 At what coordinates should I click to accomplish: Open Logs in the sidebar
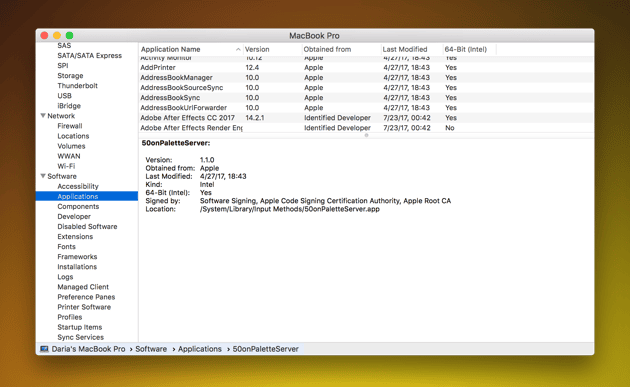tap(65, 276)
